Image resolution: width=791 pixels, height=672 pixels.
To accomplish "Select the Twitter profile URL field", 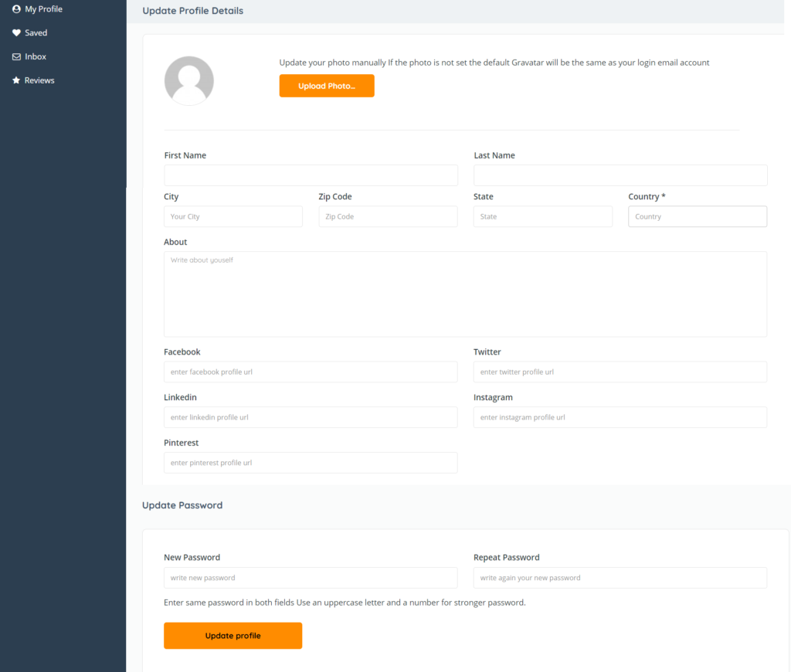I will pyautogui.click(x=620, y=372).
